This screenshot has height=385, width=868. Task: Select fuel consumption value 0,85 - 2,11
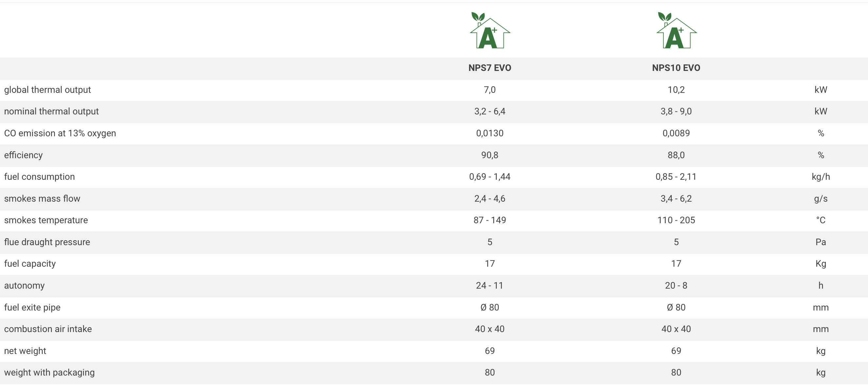676,177
